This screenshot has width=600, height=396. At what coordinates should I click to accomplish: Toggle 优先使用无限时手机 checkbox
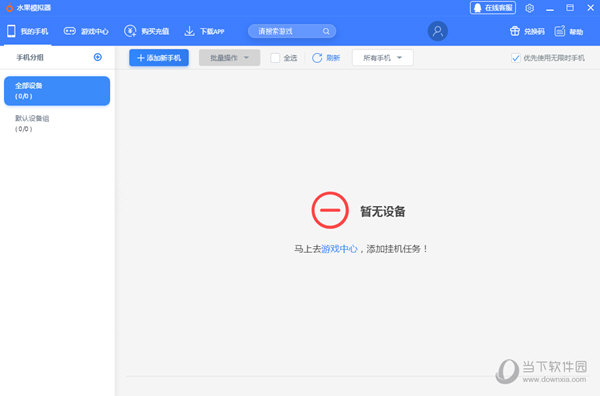click(x=516, y=58)
